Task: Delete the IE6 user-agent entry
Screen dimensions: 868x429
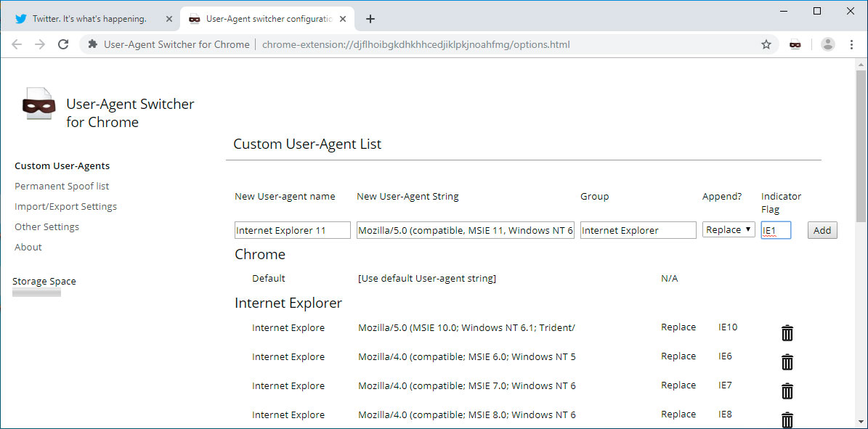Action: pyautogui.click(x=787, y=362)
